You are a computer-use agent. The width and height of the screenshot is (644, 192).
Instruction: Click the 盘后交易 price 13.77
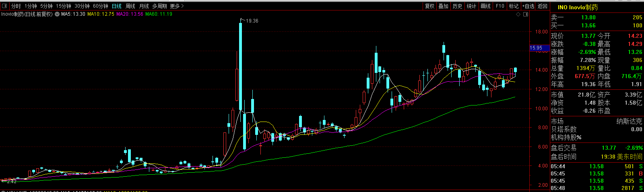(x=609, y=148)
